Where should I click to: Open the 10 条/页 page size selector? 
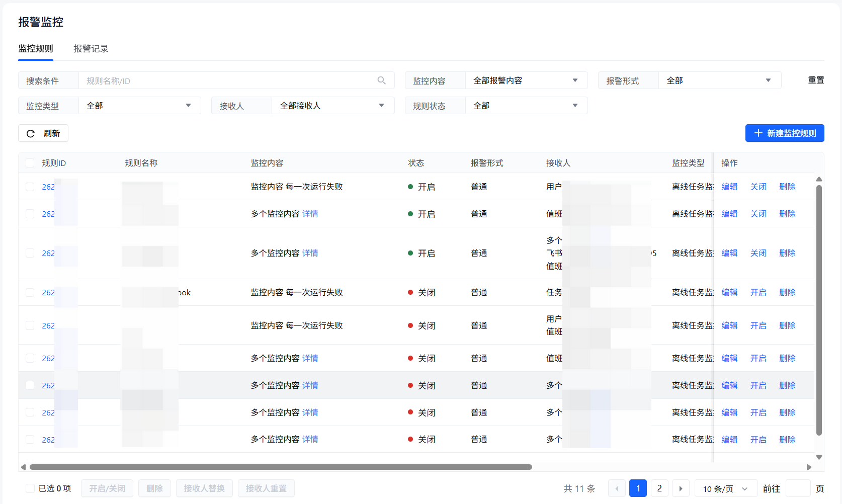point(725,488)
